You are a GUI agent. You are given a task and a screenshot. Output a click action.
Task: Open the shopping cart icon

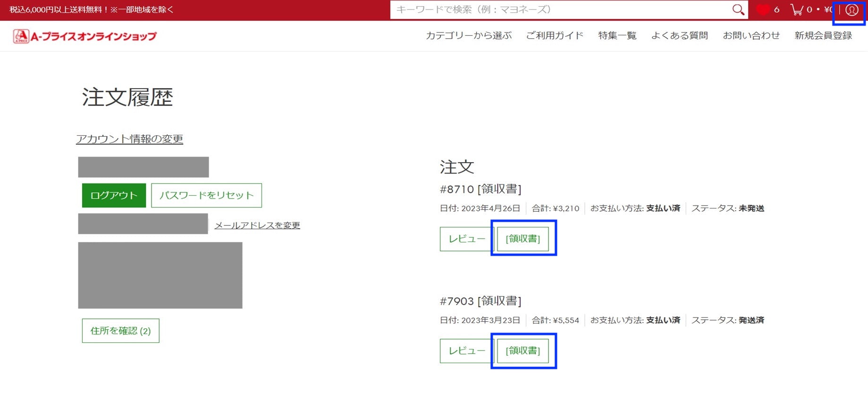[797, 10]
